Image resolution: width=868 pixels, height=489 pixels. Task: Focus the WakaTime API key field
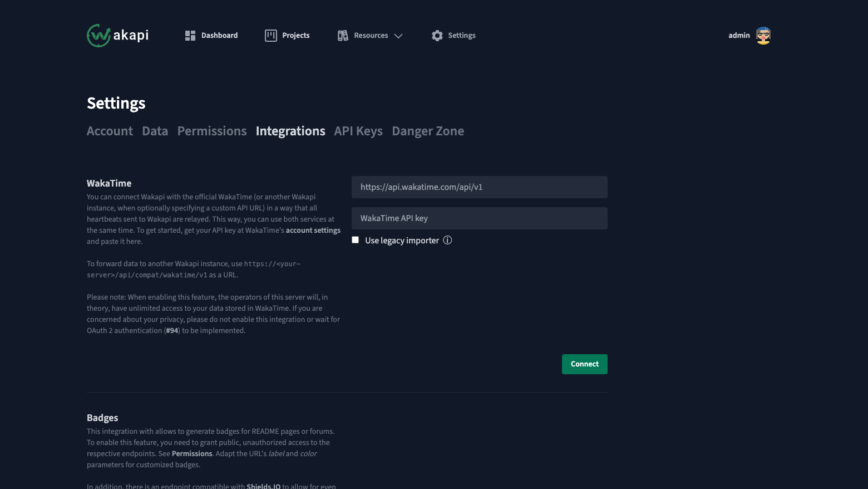tap(480, 218)
